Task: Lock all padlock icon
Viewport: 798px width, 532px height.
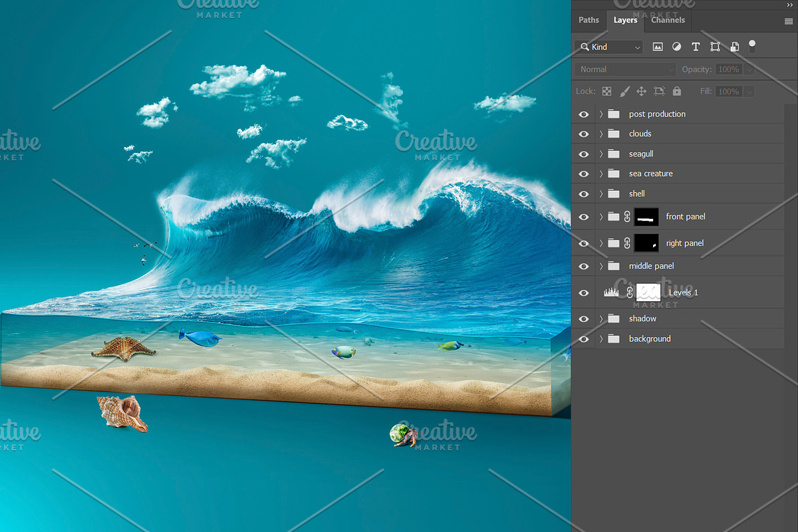Action: coord(677,91)
